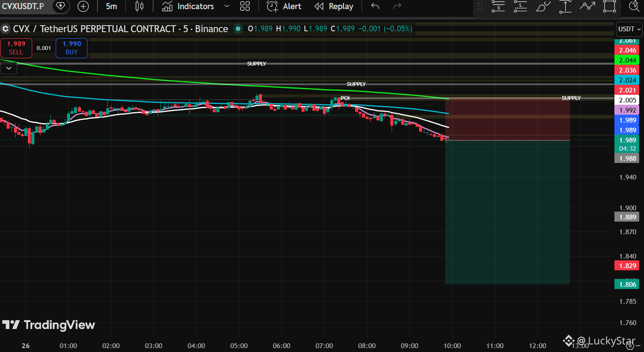Image resolution: width=644 pixels, height=352 pixels.
Task: Click the red 2.046 price label
Action: point(628,50)
